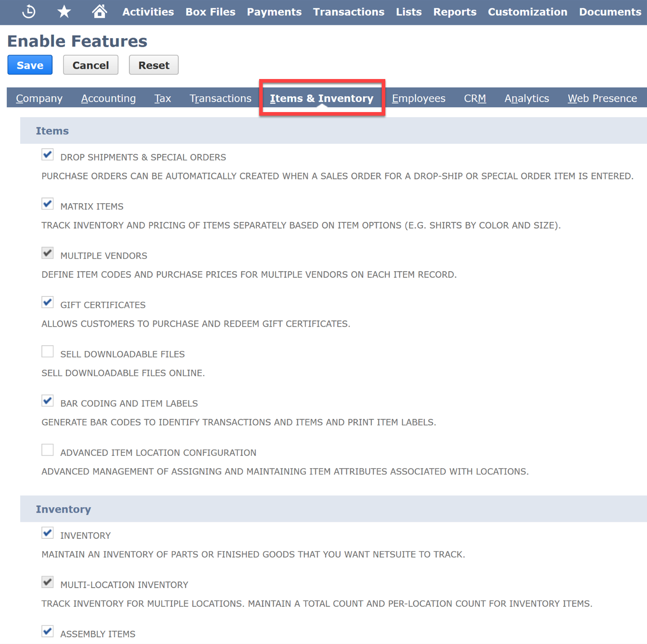Switch to the Accounting subtab

108,98
